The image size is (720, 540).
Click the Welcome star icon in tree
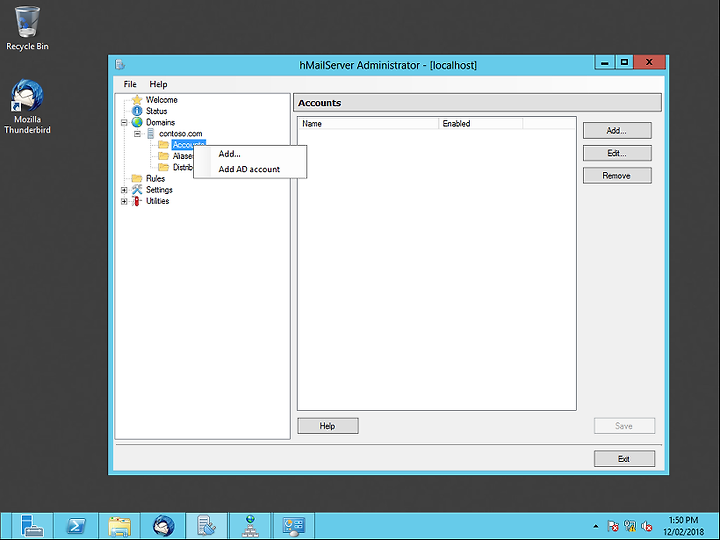pyautogui.click(x=137, y=100)
